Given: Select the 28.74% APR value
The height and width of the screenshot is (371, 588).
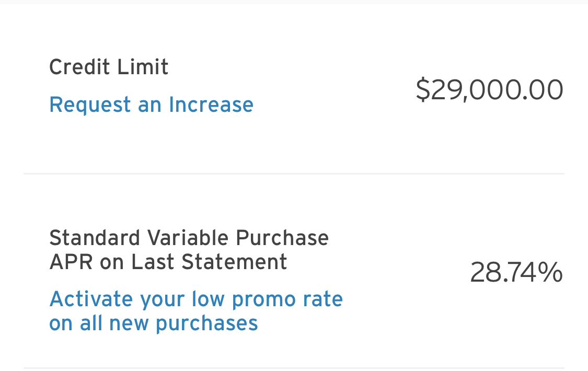Looking at the screenshot, I should point(516,273).
